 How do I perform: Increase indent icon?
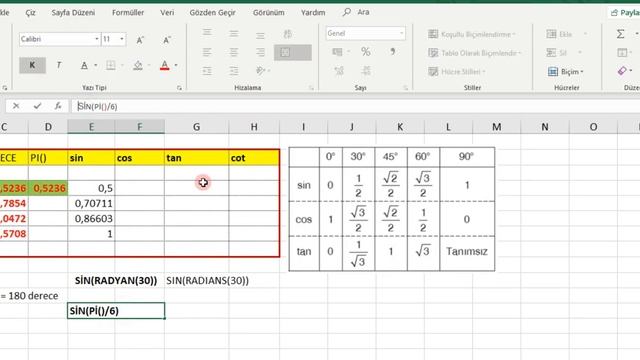click(233, 71)
